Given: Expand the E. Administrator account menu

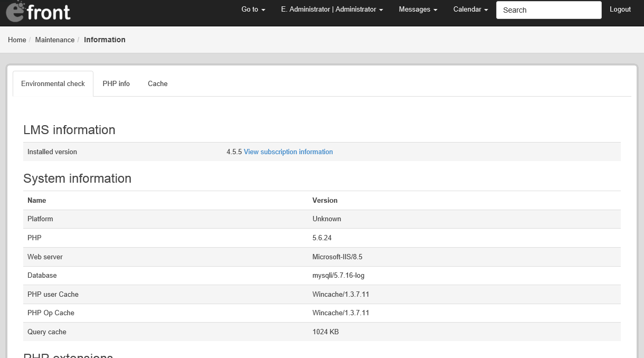Looking at the screenshot, I should tap(332, 10).
